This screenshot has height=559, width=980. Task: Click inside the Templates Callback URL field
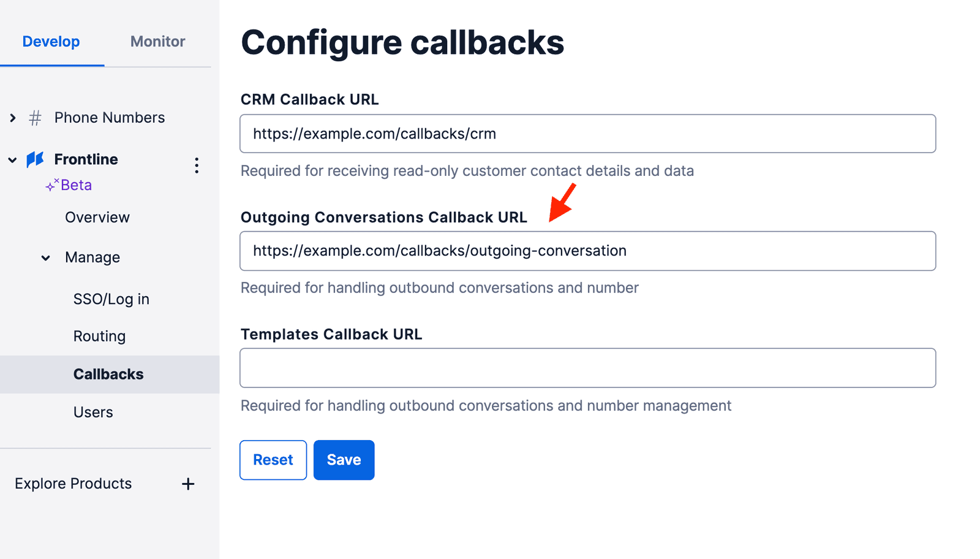pos(587,368)
